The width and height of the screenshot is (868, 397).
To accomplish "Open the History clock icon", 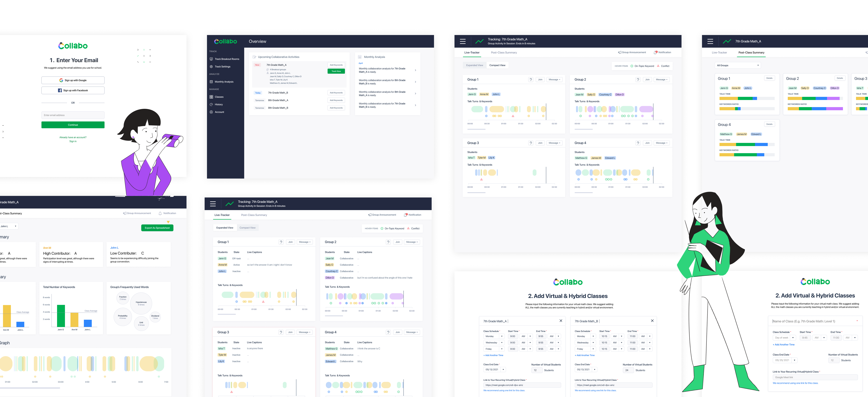I will [x=211, y=104].
